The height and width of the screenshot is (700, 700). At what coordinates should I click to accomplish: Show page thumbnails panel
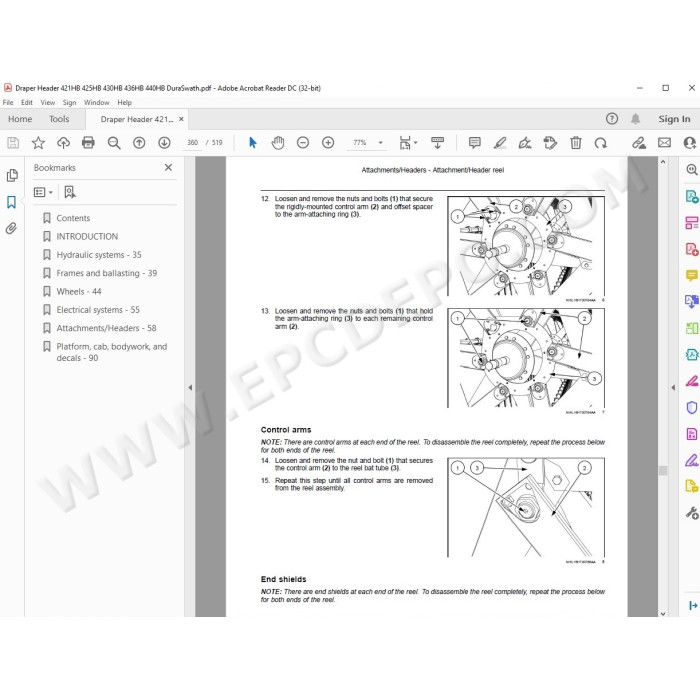click(x=12, y=175)
